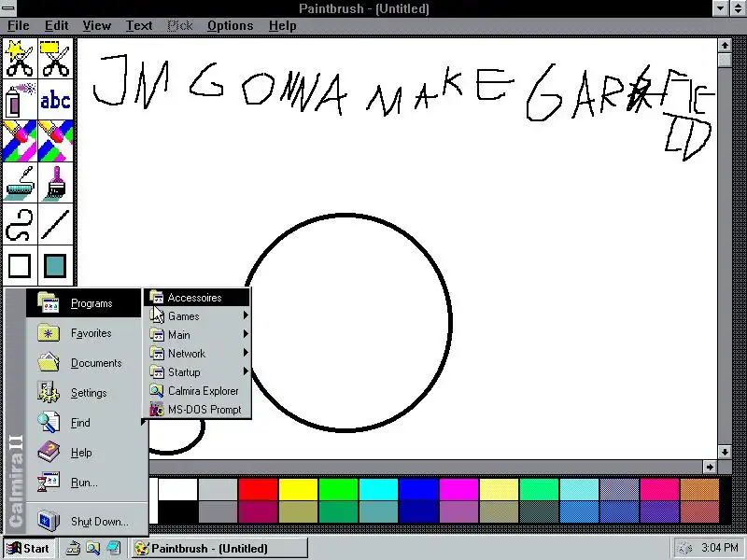This screenshot has height=560, width=747.
Task: Open the Options menu
Action: pos(230,26)
